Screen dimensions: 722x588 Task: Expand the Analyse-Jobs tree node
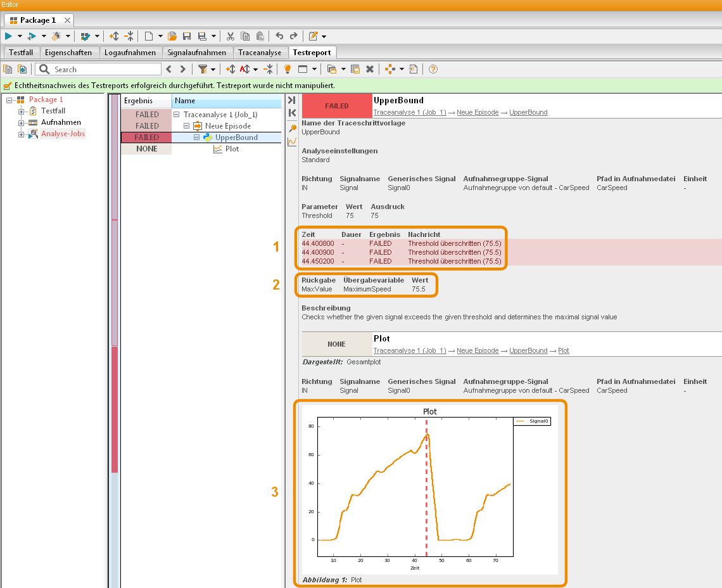(21, 134)
